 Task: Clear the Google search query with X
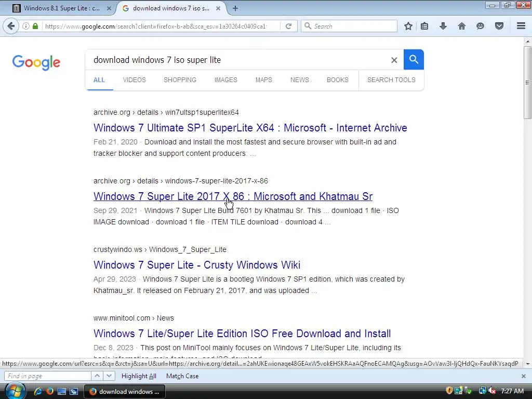(394, 60)
